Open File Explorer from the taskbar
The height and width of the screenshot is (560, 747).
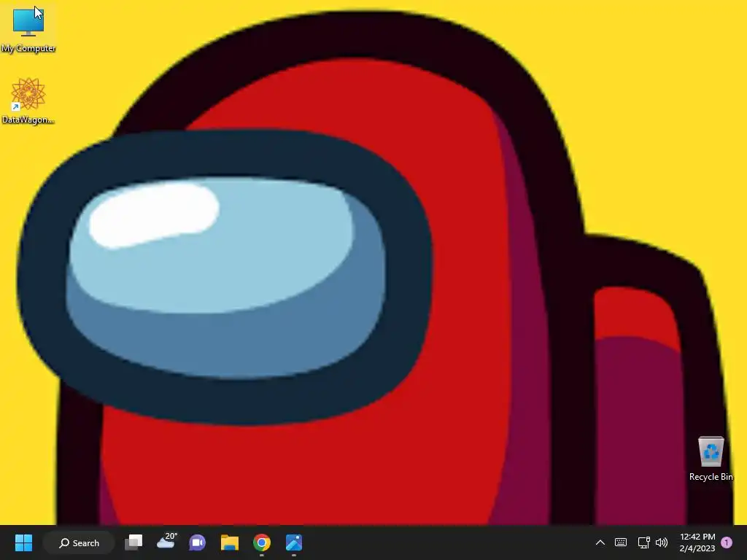[x=230, y=542]
